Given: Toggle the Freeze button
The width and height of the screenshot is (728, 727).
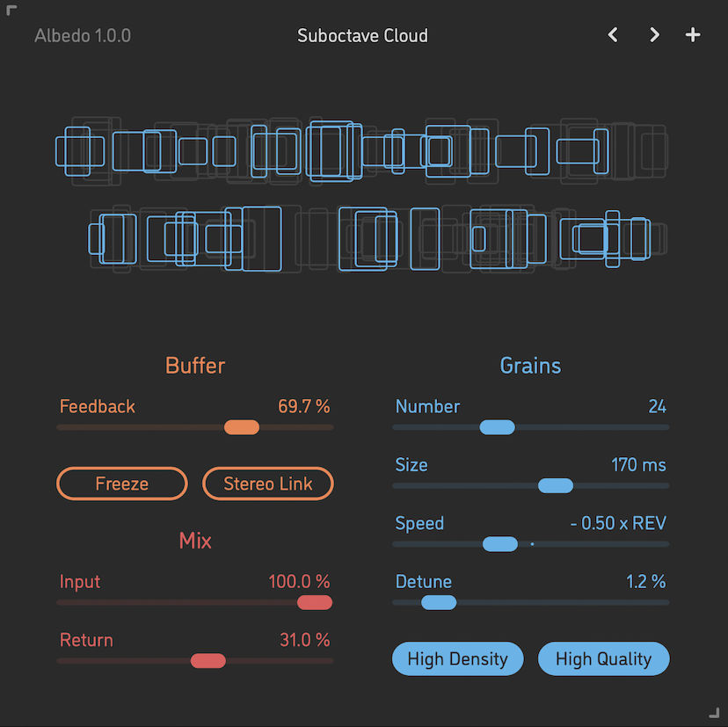Looking at the screenshot, I should coord(122,483).
